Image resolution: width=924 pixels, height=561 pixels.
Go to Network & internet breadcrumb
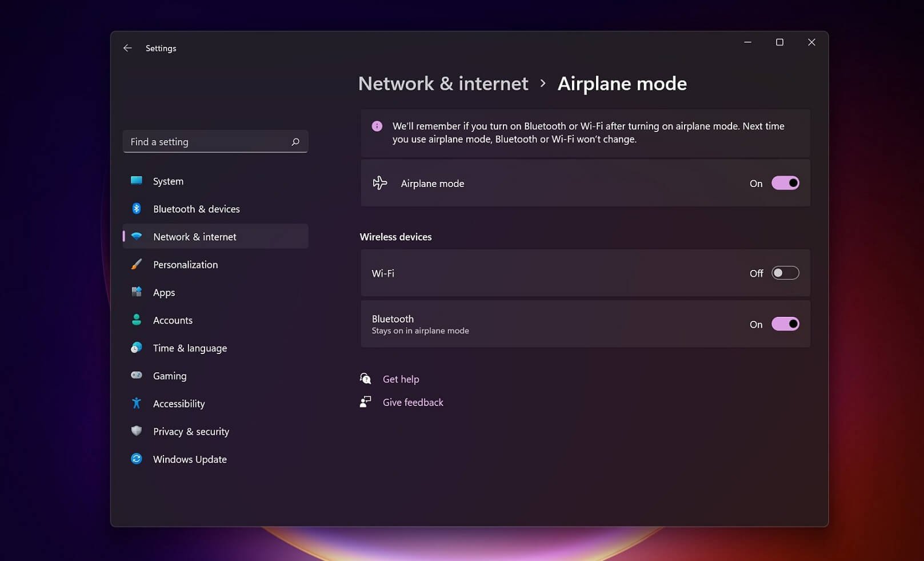point(443,83)
